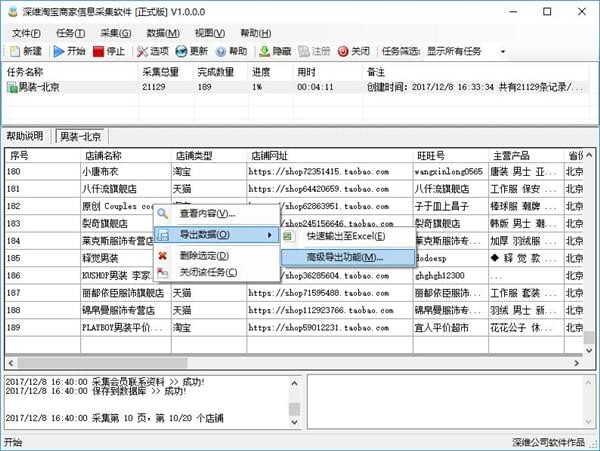The image size is (600, 451).
Task: Open the 帮助(H) menu
Action: [256, 33]
